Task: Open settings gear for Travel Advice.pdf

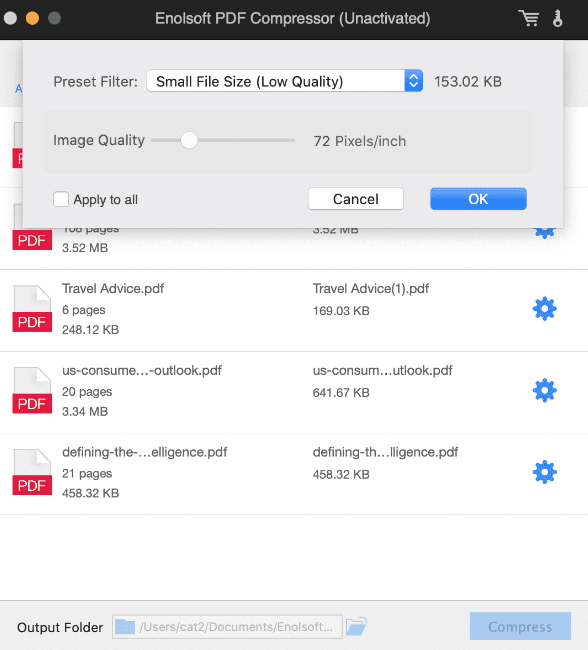Action: [544, 309]
